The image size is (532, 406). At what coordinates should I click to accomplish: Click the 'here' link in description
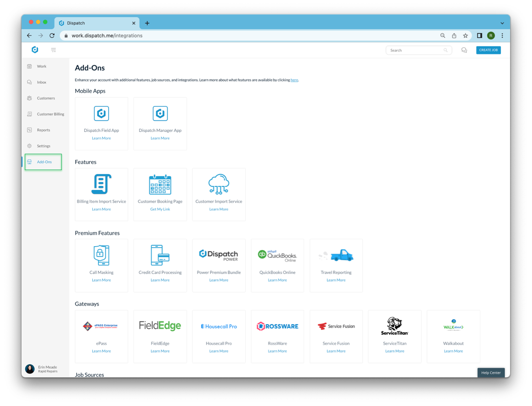pos(294,80)
